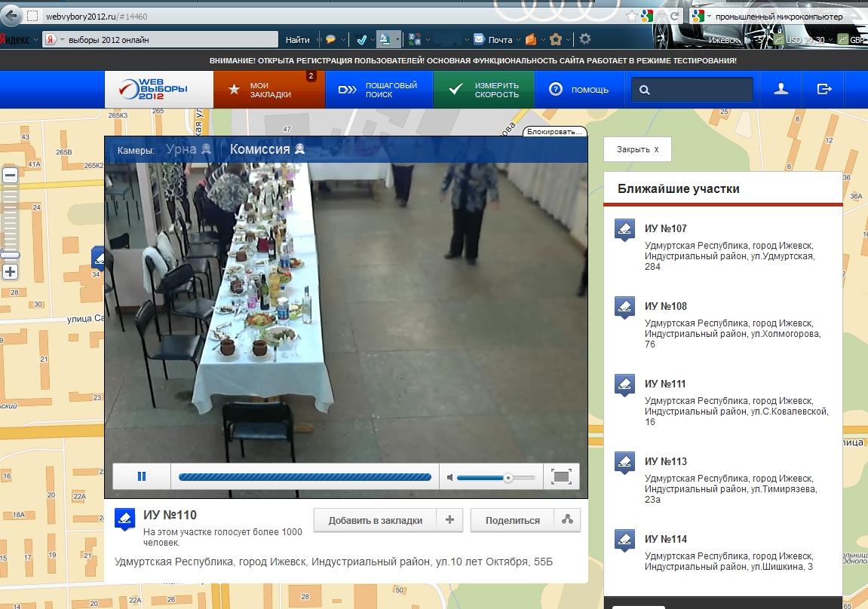Click Измерить скорость speed test button
The width and height of the screenshot is (868, 609).
(484, 90)
